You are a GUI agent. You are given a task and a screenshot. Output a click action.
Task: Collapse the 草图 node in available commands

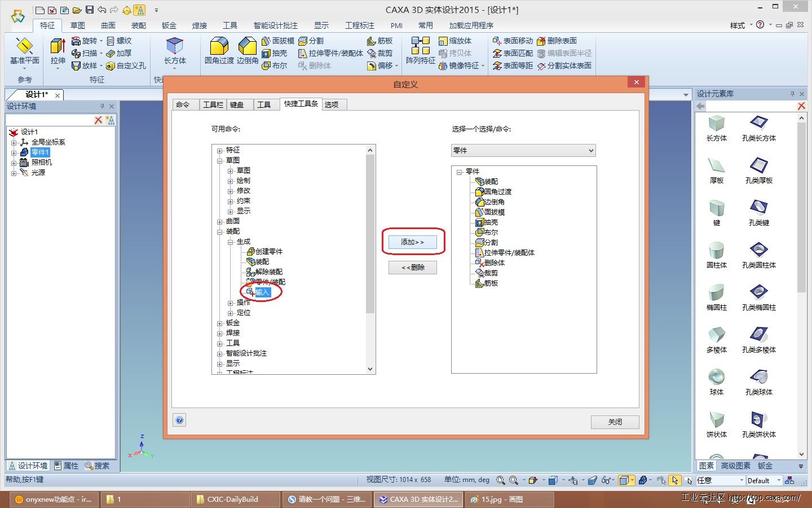coord(220,160)
